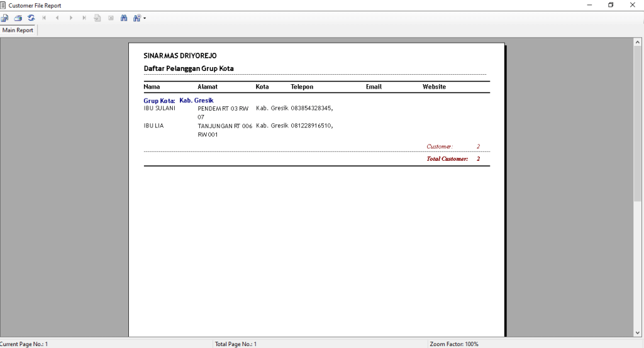Click the Export Report icon
Screen dimensions: 644x348
(4, 18)
